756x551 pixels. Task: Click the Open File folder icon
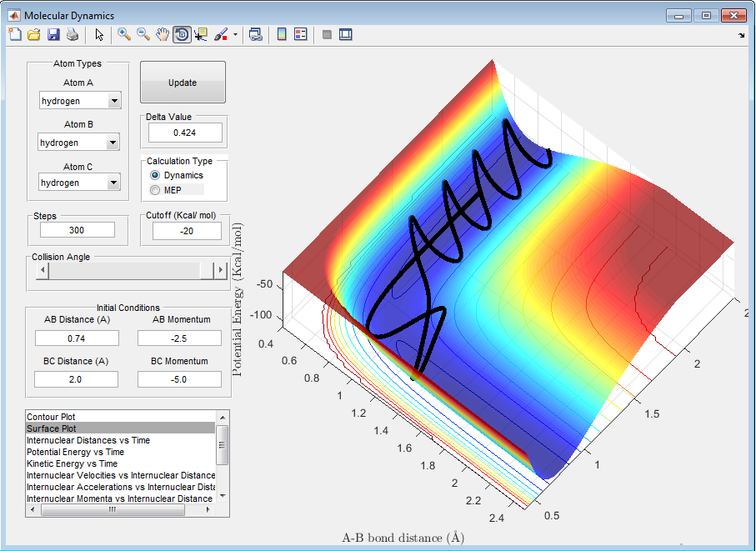click(34, 34)
